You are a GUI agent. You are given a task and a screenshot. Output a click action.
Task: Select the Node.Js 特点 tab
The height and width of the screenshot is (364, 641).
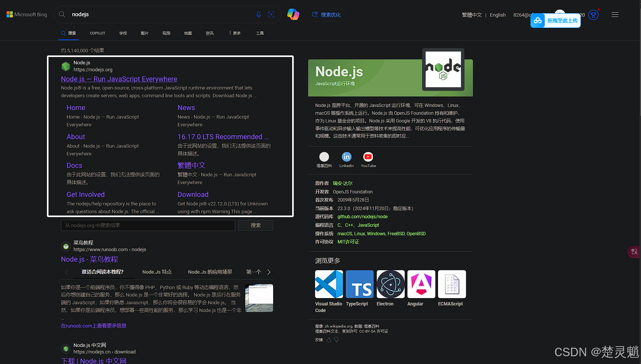157,272
